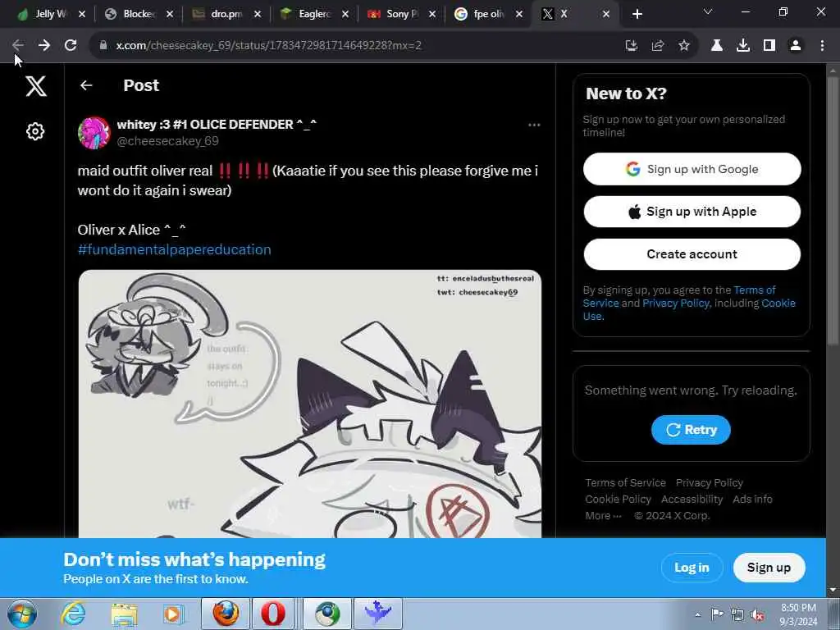Click the X logo in left sidebar

(36, 85)
